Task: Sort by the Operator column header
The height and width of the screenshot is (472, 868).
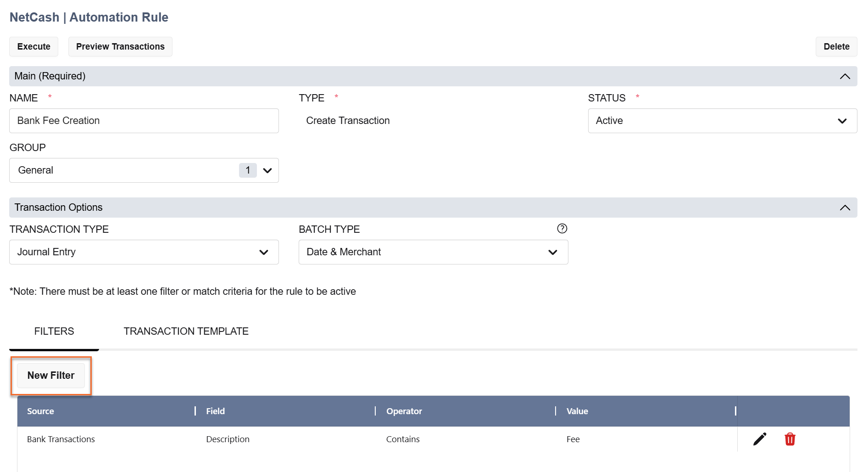Action: pyautogui.click(x=404, y=411)
